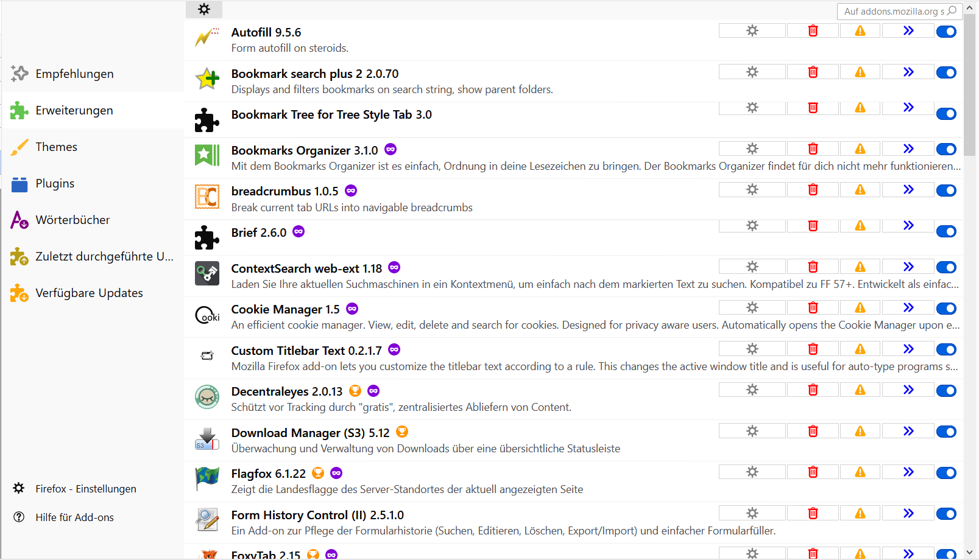Image resolution: width=979 pixels, height=560 pixels.
Task: Expand breadcrumbus with the double-arrow button
Action: click(908, 190)
